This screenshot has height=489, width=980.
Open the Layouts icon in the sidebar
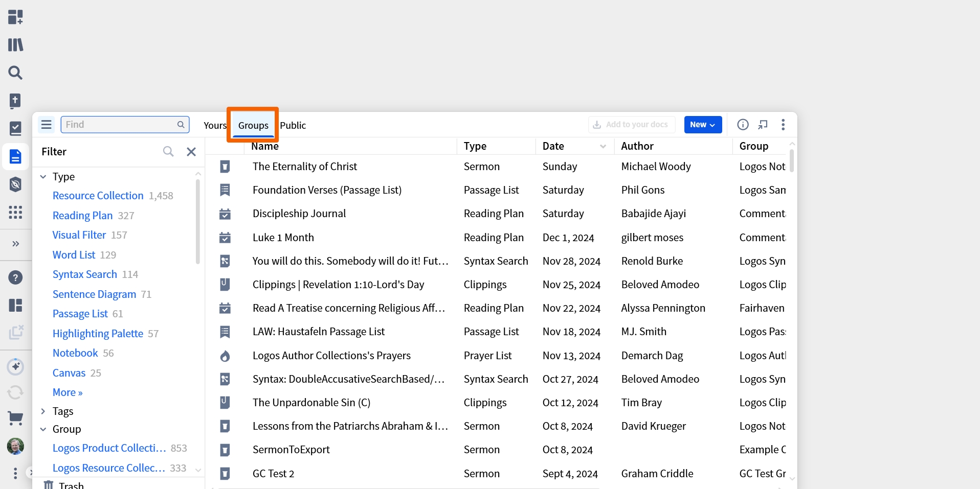tap(15, 306)
